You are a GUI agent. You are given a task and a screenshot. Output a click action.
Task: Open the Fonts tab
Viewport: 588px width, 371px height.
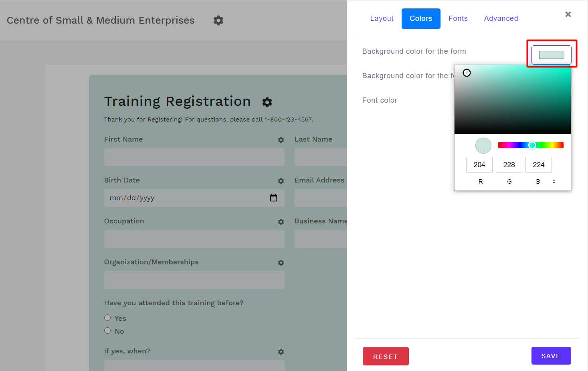point(458,18)
